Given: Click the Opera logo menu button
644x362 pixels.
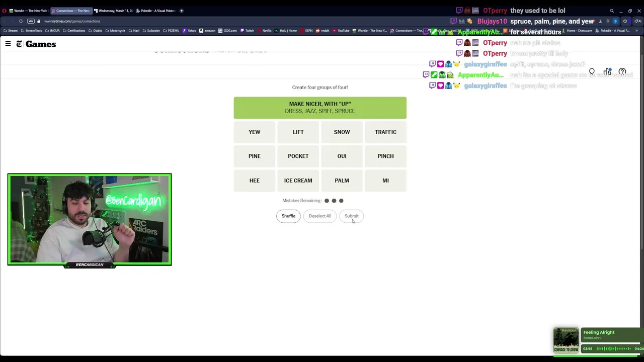Looking at the screenshot, I should [4, 11].
